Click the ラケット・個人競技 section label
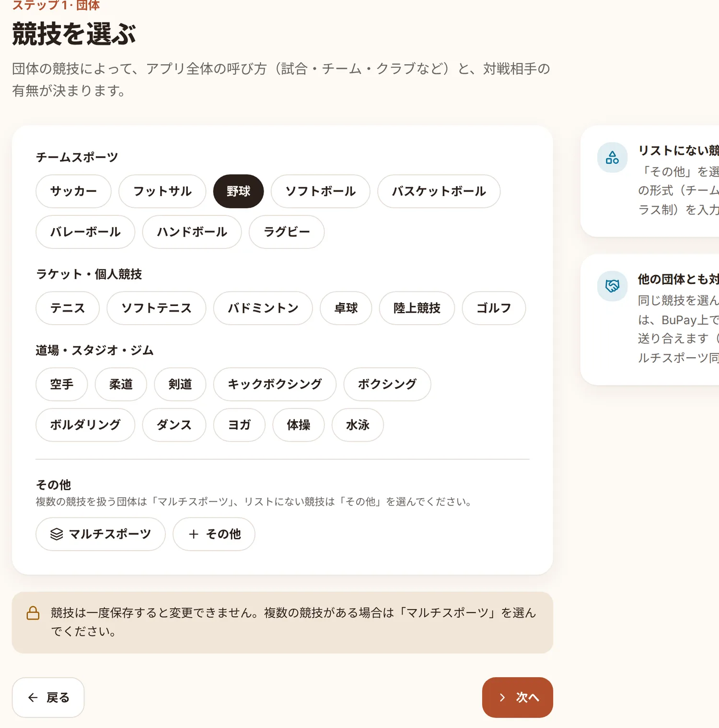The image size is (719, 728). click(x=89, y=274)
